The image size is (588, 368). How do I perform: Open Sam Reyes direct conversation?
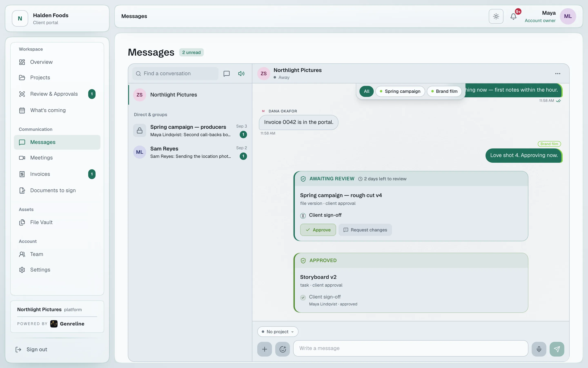(x=190, y=152)
